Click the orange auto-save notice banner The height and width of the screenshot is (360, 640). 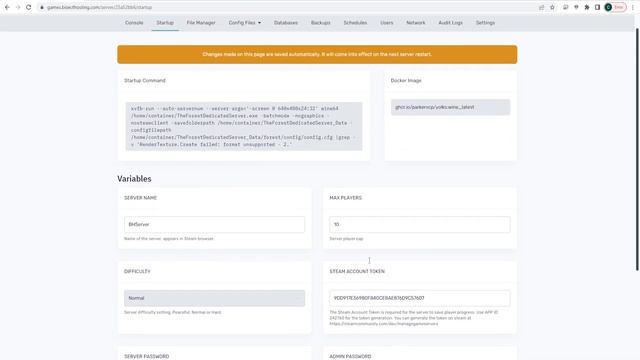coord(317,54)
